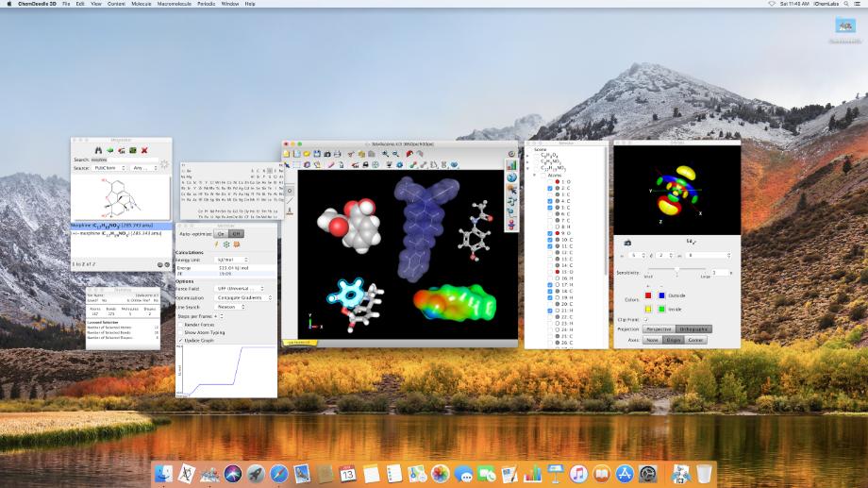Open the Line Search Newton dropdown
Screen dimensions: 868x488
click(x=229, y=307)
